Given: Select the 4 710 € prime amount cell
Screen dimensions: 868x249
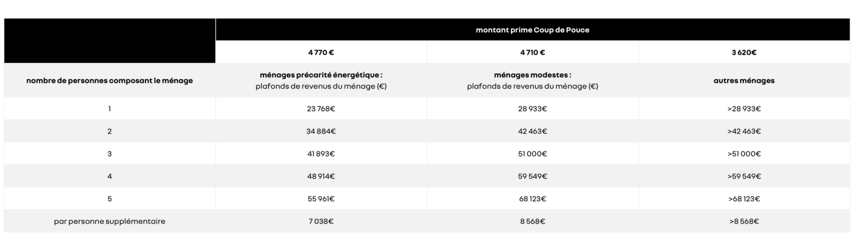Looking at the screenshot, I should pos(532,52).
